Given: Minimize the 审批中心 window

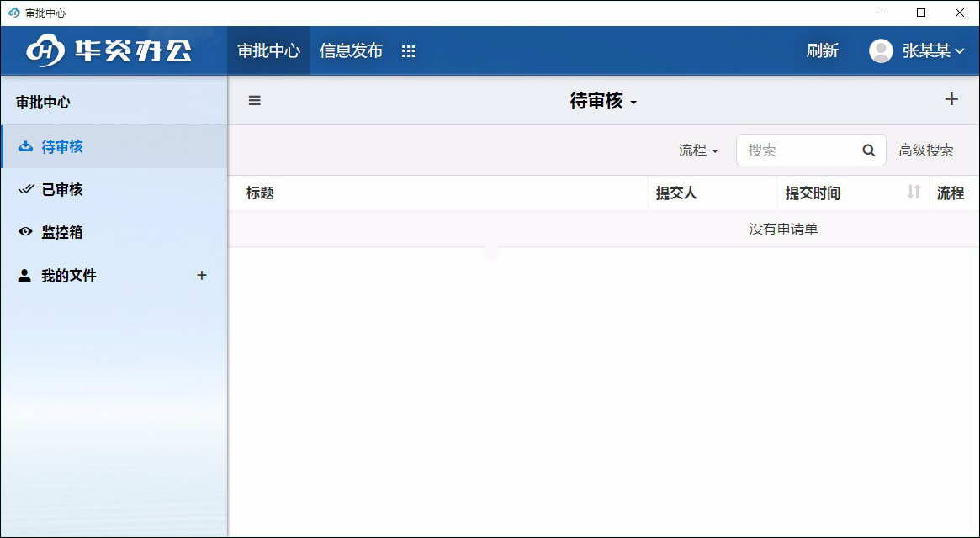Looking at the screenshot, I should point(883,13).
